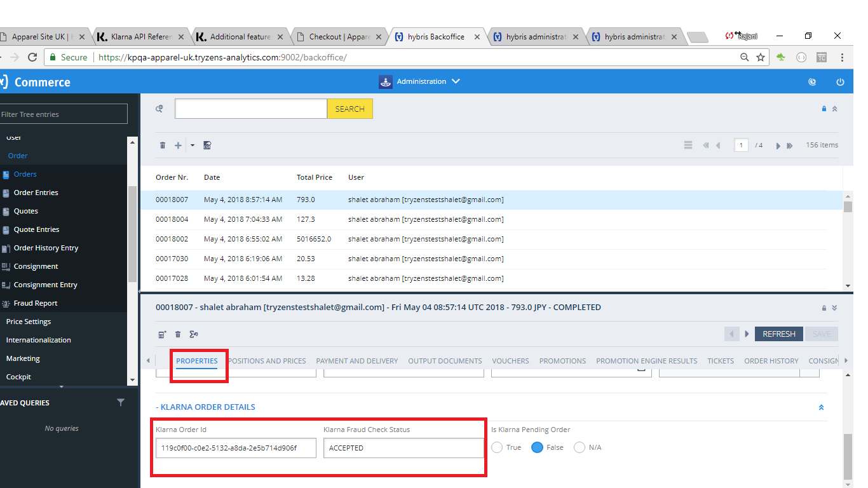Collapse the order detail panel with the double chevron
Screen dimensions: 868x488
coord(834,308)
